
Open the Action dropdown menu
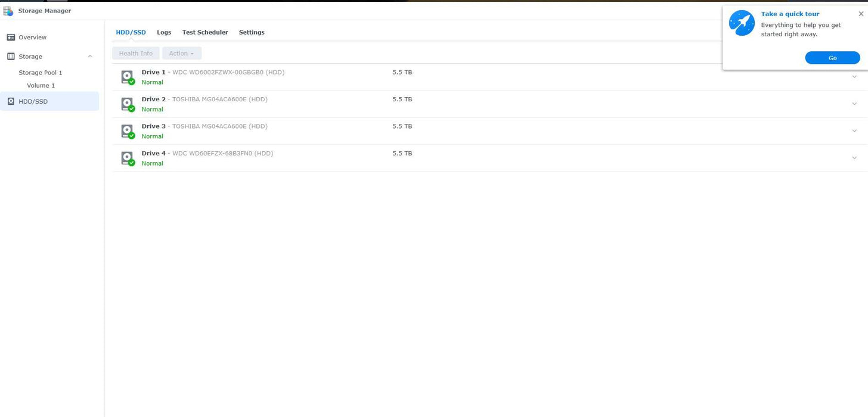pos(181,53)
